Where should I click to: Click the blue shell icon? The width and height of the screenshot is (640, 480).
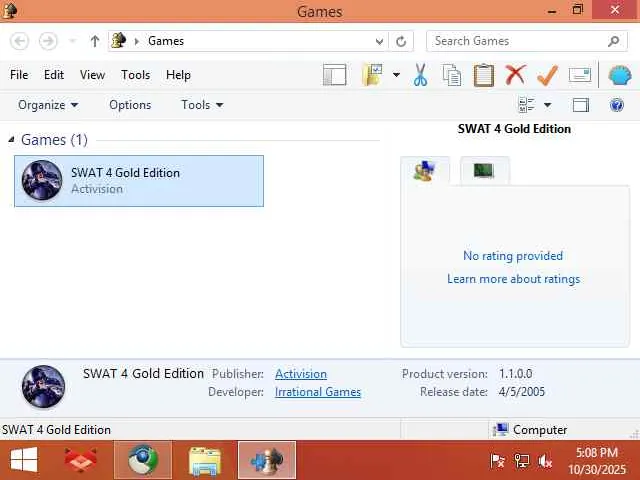click(x=620, y=75)
